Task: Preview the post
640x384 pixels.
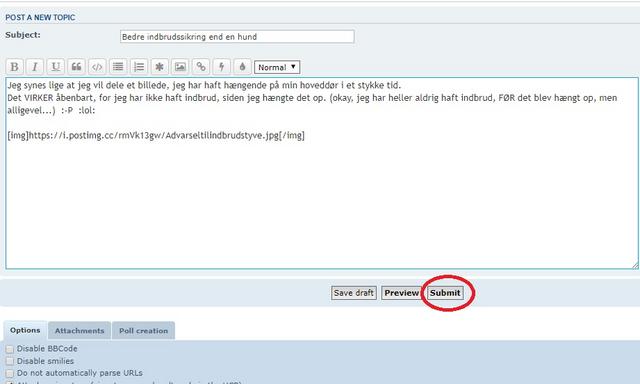Action: [x=401, y=293]
